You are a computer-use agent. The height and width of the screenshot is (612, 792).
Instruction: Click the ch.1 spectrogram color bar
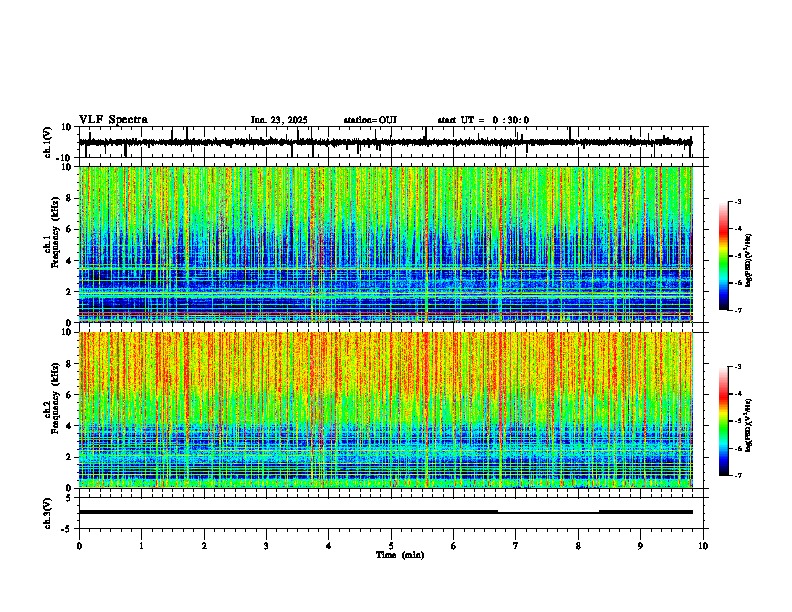click(x=724, y=256)
